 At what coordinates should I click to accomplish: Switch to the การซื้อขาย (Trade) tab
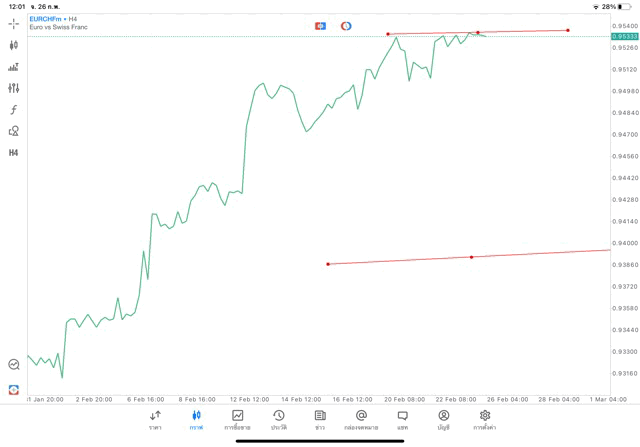coord(237,420)
